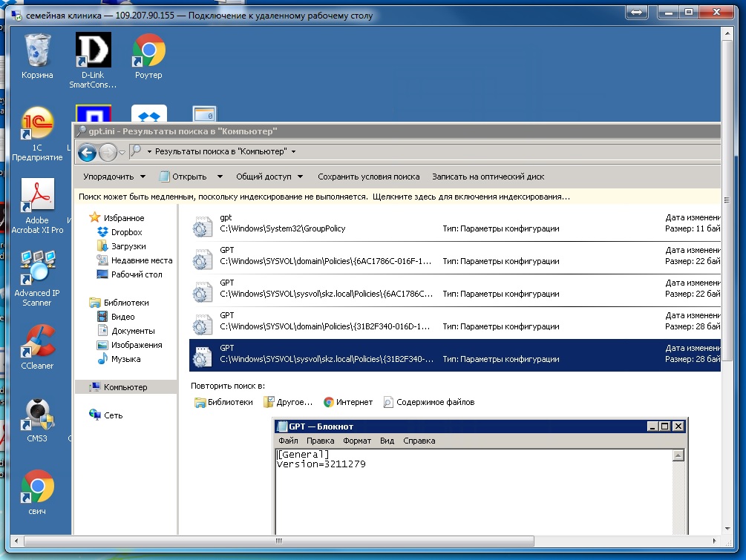Click remote desktop horizontal scrollbar right arrow
The height and width of the screenshot is (560, 746).
[714, 541]
